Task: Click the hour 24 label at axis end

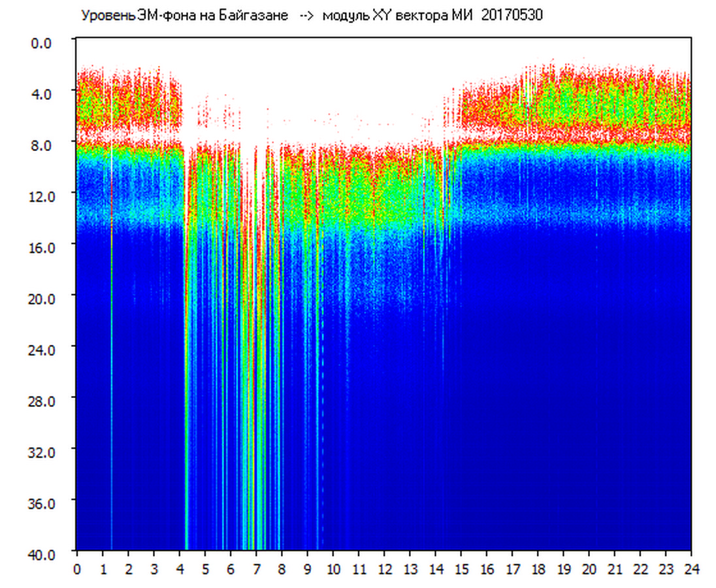Action: coord(691,569)
